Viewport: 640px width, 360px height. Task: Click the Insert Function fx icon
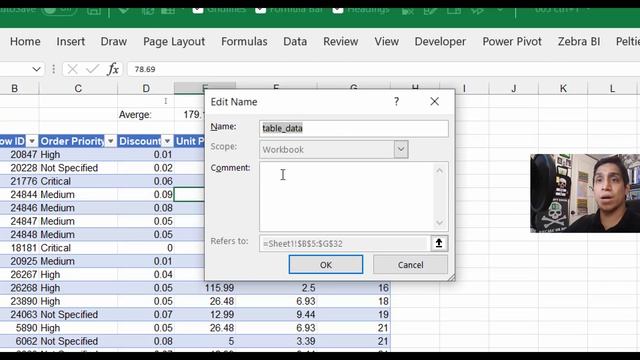click(113, 69)
